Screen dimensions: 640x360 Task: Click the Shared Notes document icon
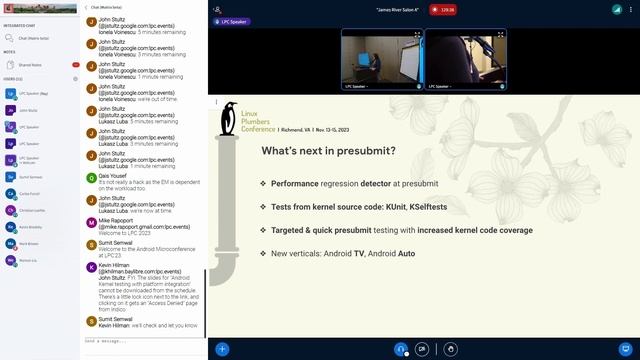[10, 65]
